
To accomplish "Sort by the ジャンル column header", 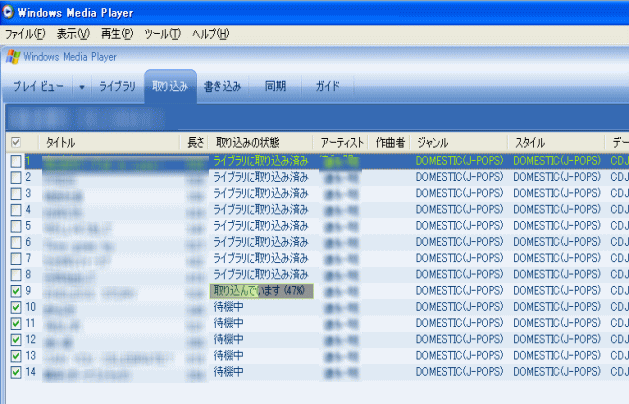I will coord(459,142).
